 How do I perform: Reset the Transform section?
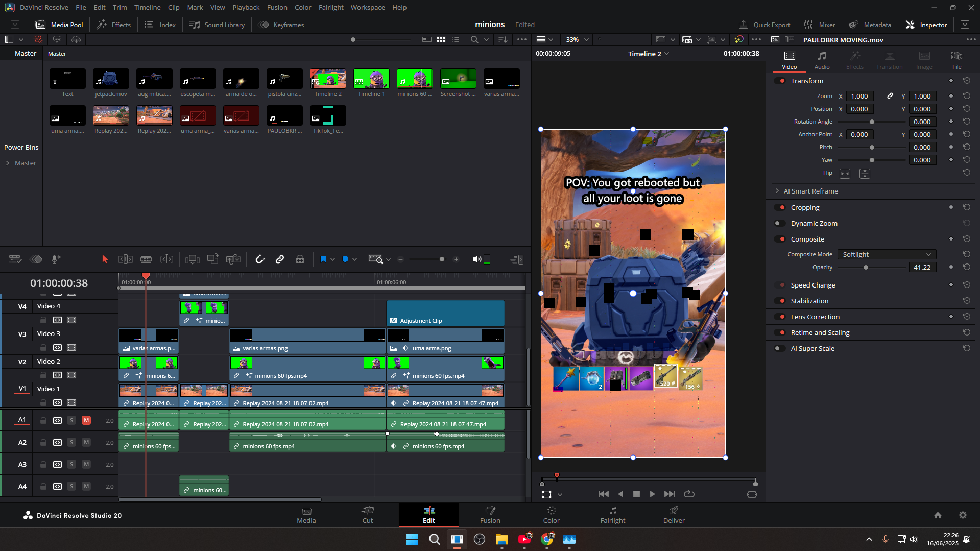(966, 81)
